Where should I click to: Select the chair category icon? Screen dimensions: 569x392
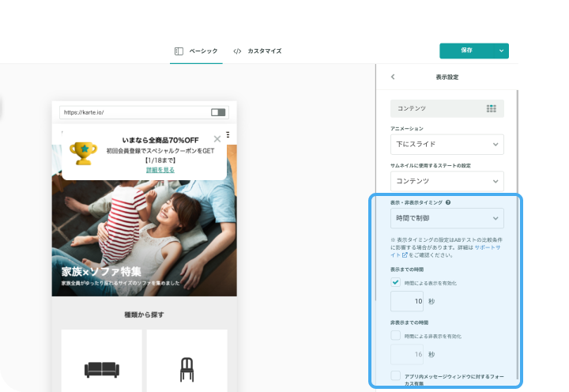(x=187, y=370)
